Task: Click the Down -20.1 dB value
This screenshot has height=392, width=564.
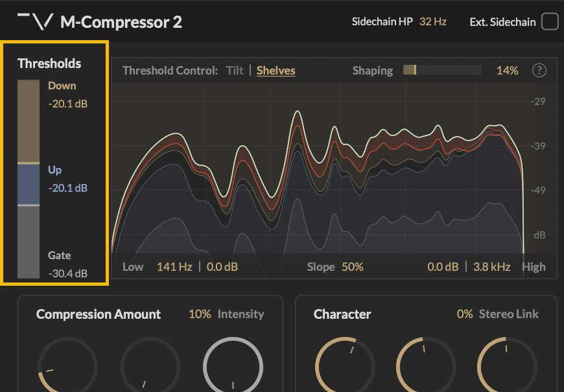Action: point(68,104)
